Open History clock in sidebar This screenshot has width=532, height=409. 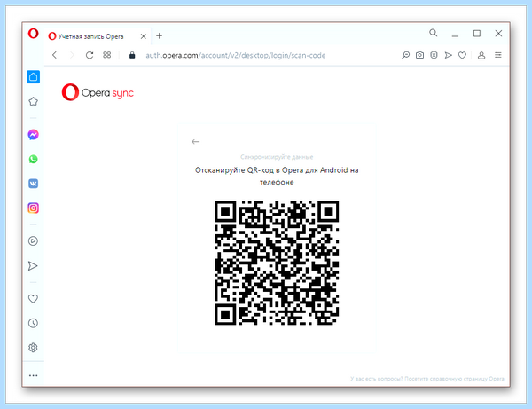pyautogui.click(x=33, y=323)
